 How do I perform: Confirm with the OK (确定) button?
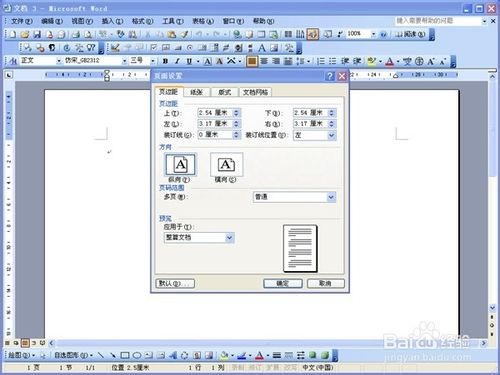tap(283, 283)
